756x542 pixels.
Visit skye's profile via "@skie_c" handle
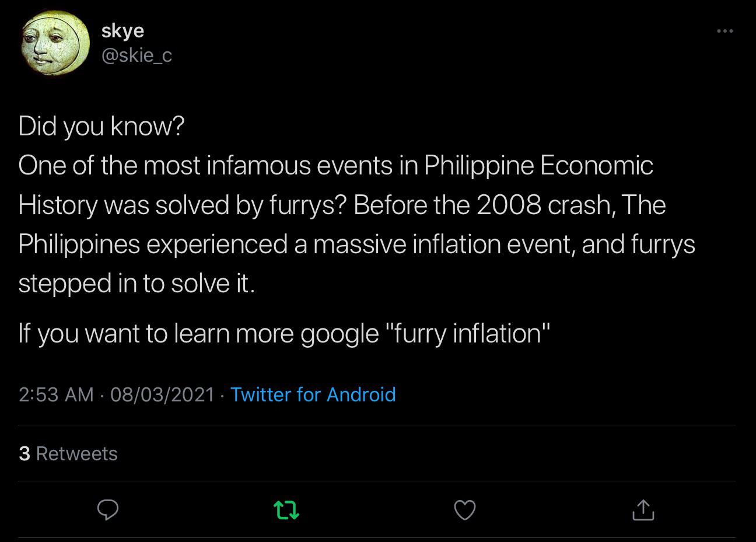(136, 55)
